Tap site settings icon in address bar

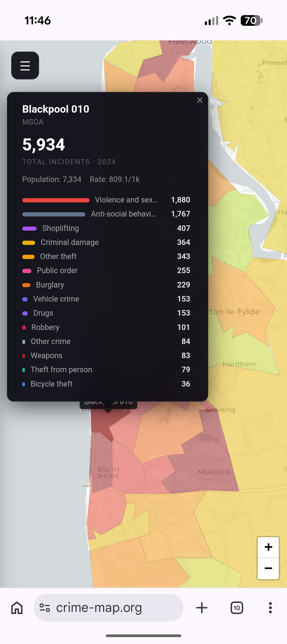[45, 608]
